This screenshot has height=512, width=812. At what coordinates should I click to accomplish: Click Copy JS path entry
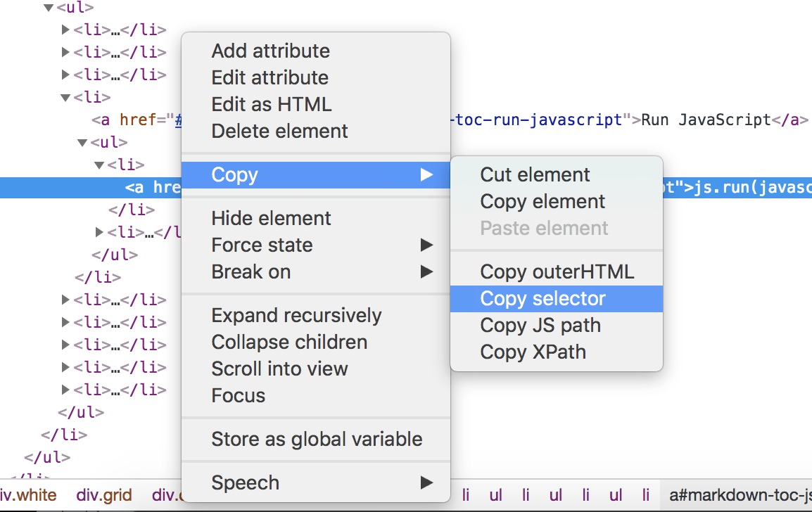[x=540, y=326]
